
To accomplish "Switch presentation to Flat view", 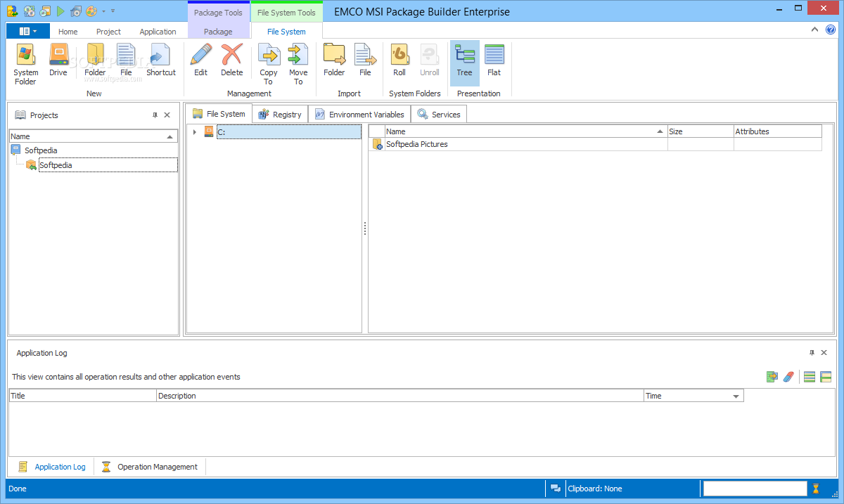I will pos(494,60).
